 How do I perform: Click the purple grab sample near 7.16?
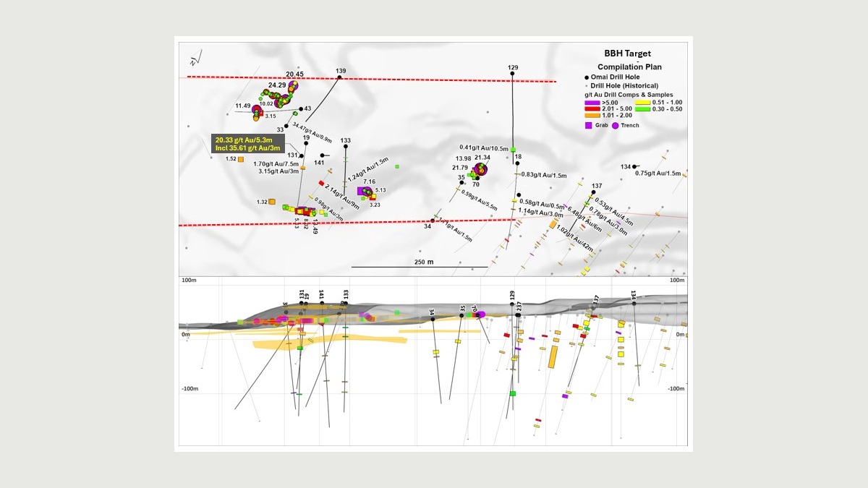[x=362, y=191]
